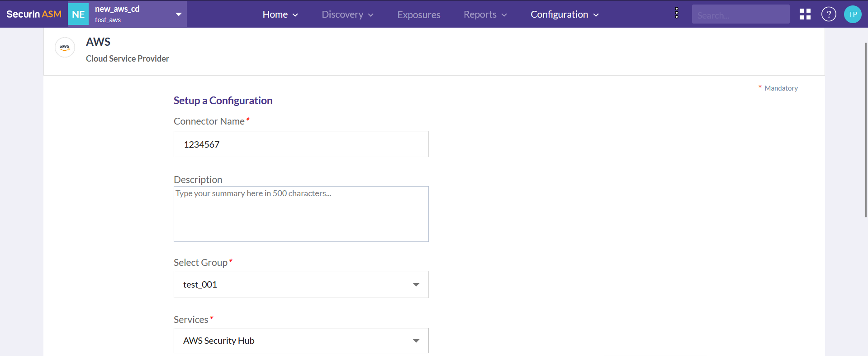868x356 pixels.
Task: Click the Connector Name label
Action: tap(209, 121)
